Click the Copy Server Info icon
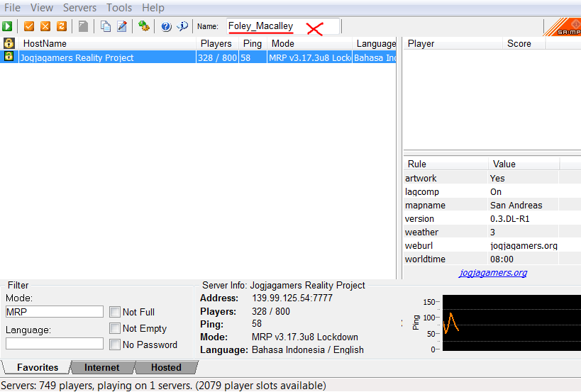Image resolution: width=581 pixels, height=392 pixels. (x=106, y=26)
